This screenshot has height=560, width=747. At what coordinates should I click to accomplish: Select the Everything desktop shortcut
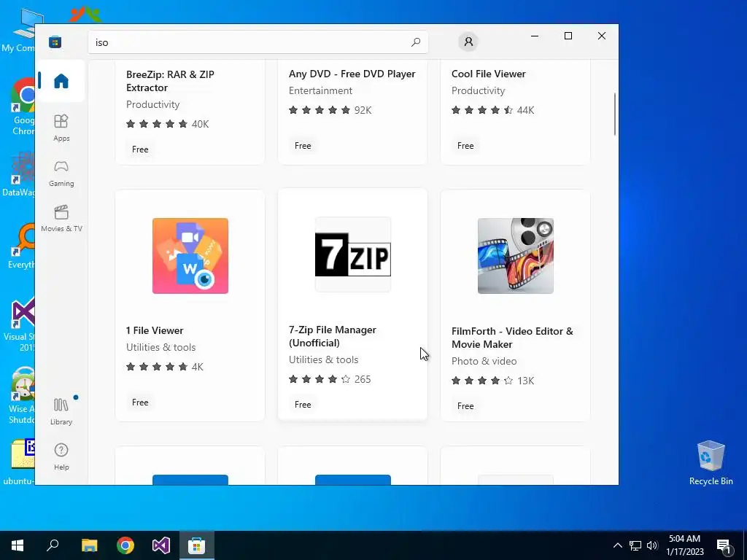point(22,245)
